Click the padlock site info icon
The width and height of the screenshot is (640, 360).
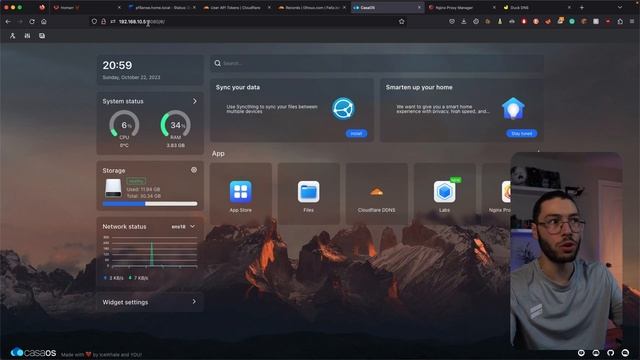(104, 22)
